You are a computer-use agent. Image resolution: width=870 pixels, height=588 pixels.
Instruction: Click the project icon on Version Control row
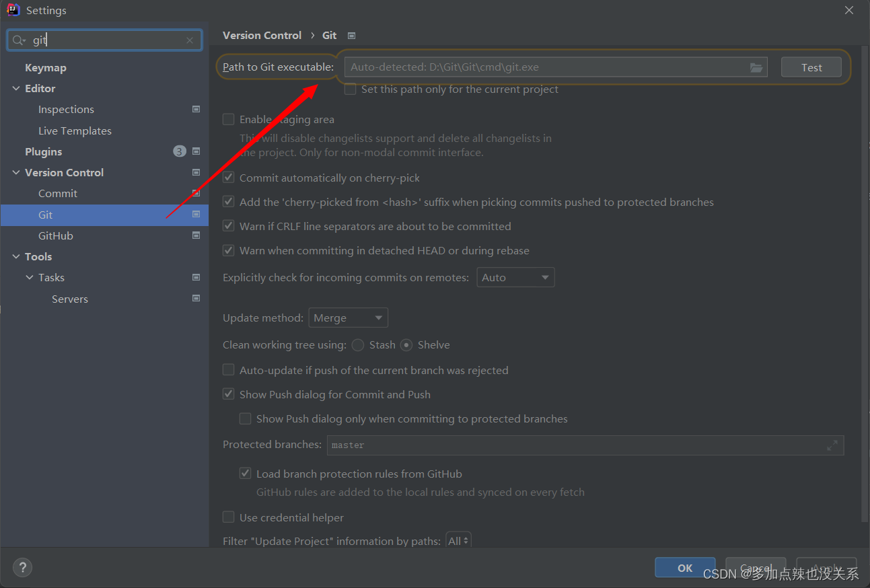pos(196,172)
